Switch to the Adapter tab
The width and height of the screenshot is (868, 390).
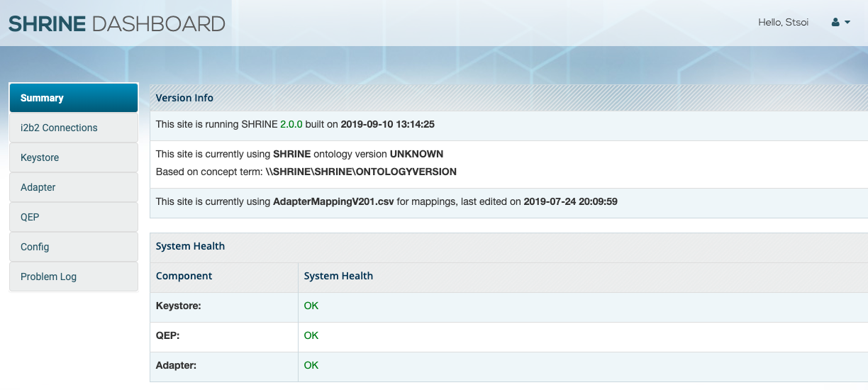pos(74,187)
